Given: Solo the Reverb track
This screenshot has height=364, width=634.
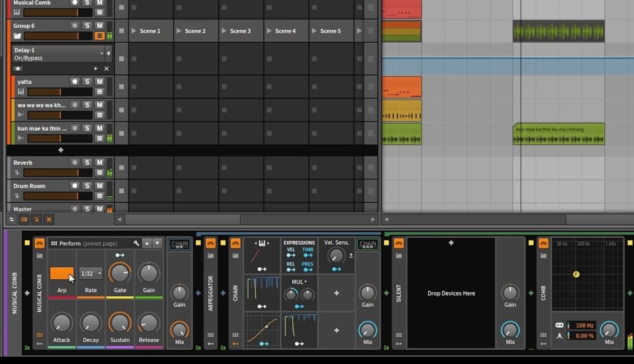Looking at the screenshot, I should pos(86,162).
